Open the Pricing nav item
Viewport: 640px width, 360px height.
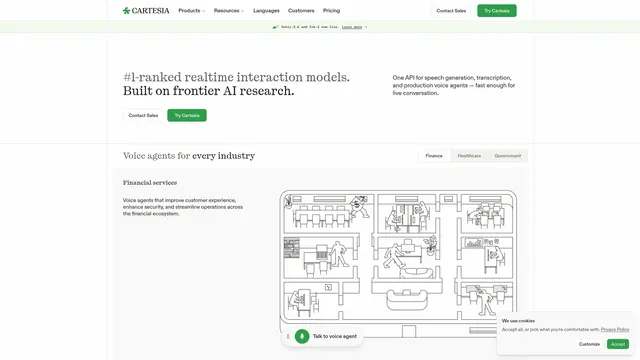click(331, 11)
